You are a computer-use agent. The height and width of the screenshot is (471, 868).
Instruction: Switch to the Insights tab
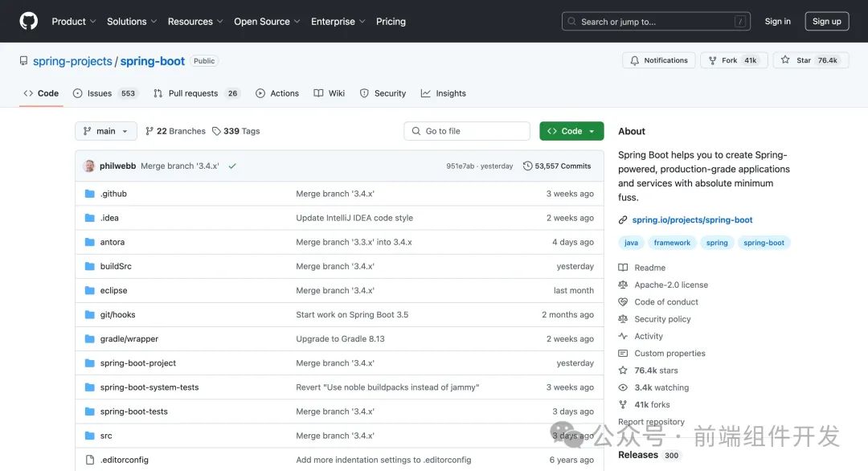click(x=444, y=93)
